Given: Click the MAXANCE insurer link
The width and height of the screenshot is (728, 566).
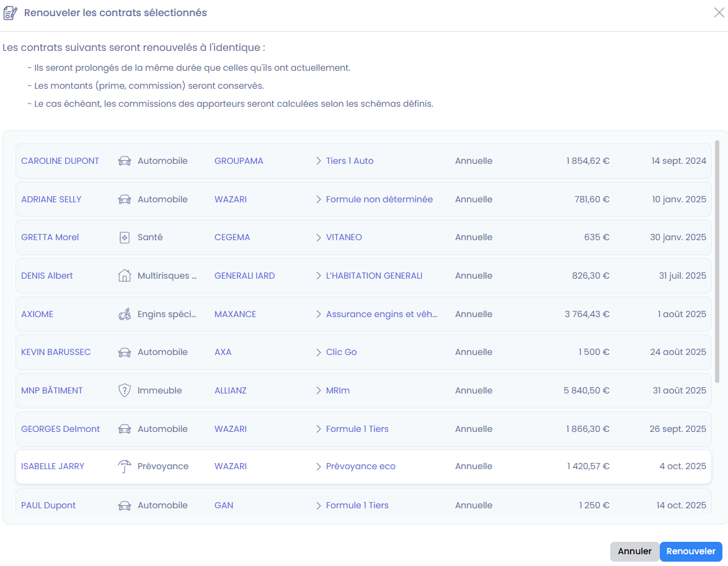Looking at the screenshot, I should pyautogui.click(x=236, y=314).
